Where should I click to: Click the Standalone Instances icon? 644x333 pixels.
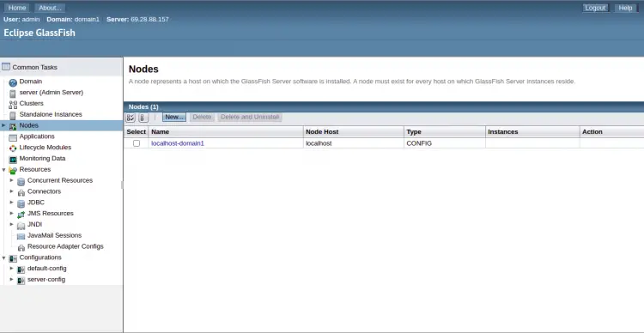(x=13, y=115)
